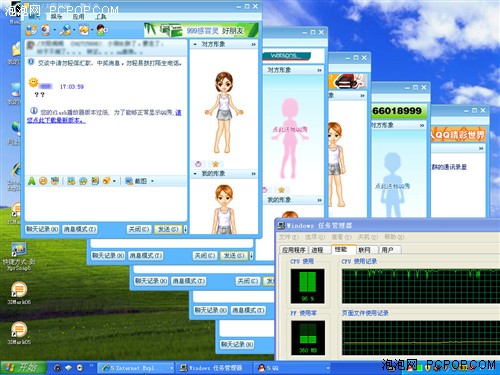This screenshot has height=375, width=500.
Task: Switch to 进程 tab in Task Manager
Action: coord(317,250)
